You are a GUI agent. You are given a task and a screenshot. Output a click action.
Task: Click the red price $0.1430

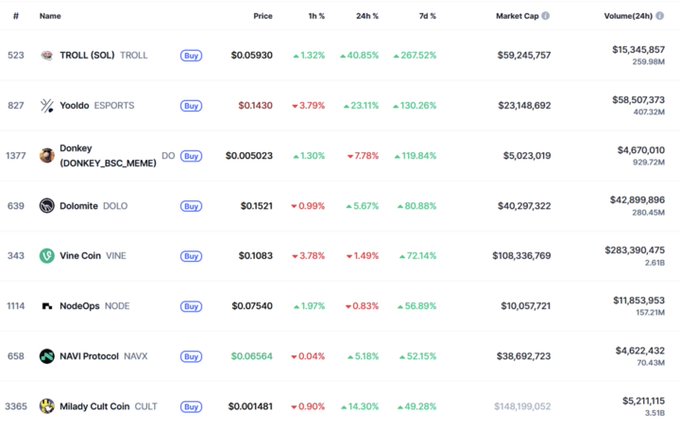coord(255,105)
